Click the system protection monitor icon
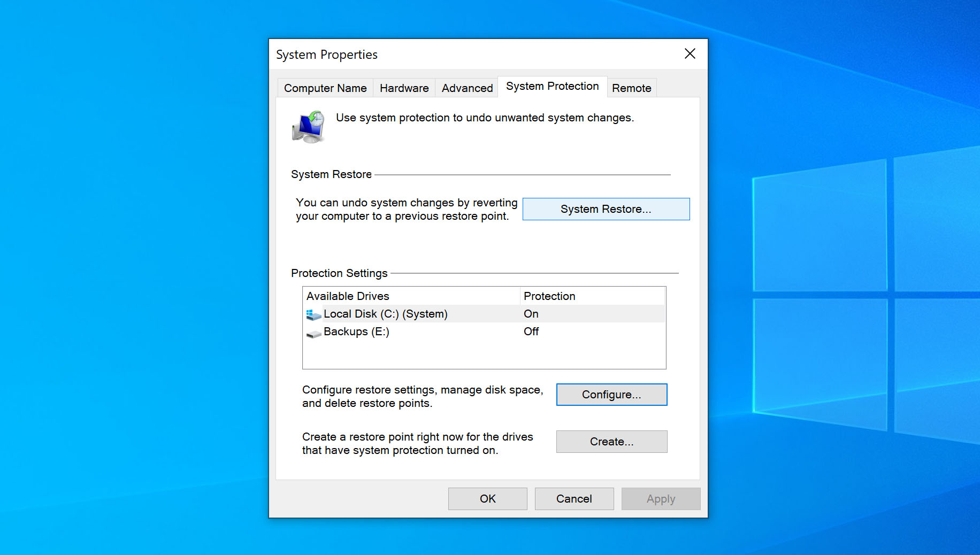 pyautogui.click(x=309, y=127)
